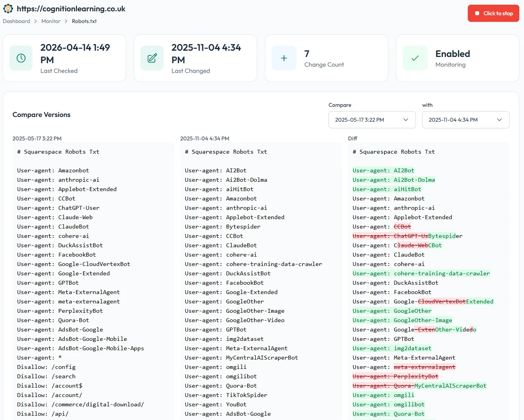Viewport: 524px width, 420px height.
Task: Click the pencil icon on the Last Changed card
Action: pos(152,58)
